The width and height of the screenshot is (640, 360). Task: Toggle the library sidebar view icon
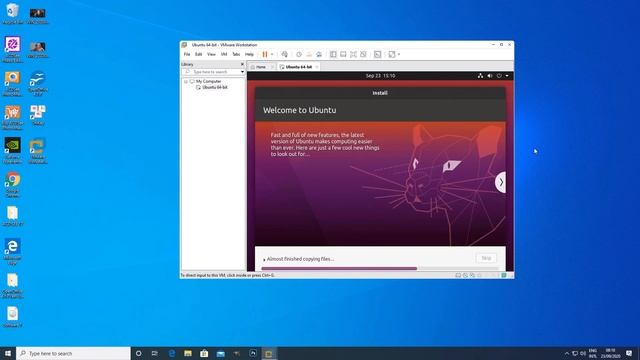coord(333,54)
